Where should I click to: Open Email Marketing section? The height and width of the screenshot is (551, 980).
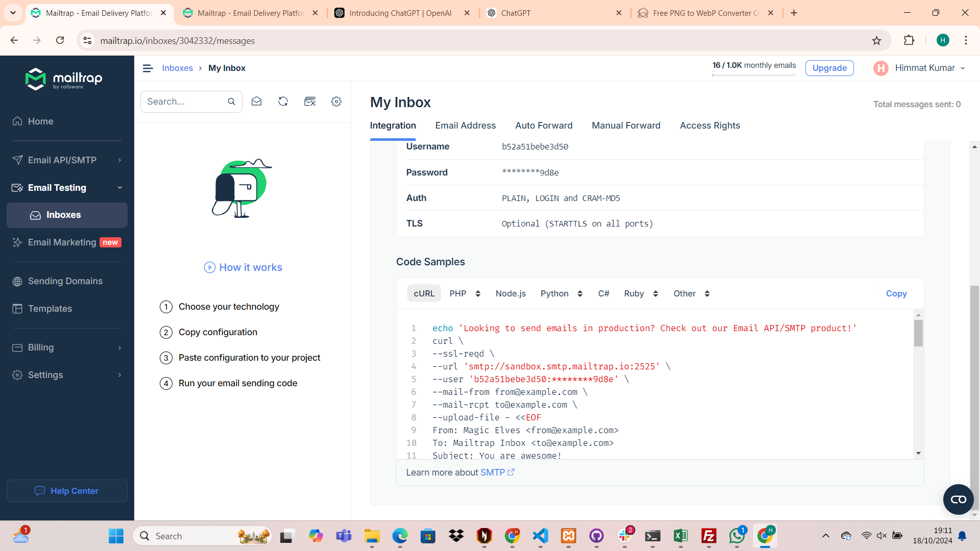click(x=61, y=242)
